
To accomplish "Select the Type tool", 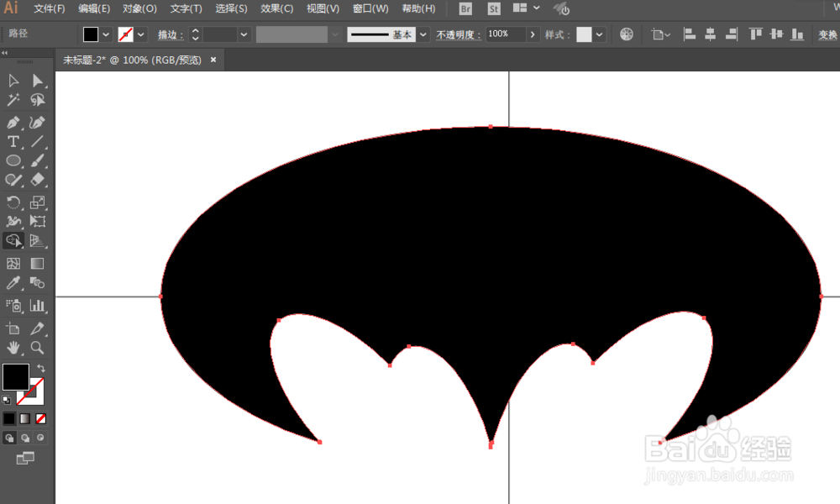I will 13,141.
